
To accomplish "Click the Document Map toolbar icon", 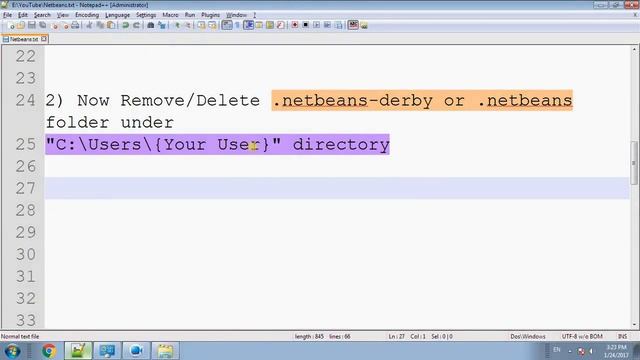I will point(270,25).
